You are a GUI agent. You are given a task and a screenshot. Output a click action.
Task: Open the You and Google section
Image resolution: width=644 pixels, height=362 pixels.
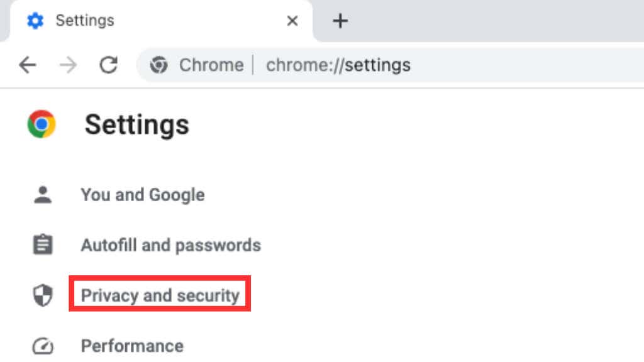point(142,195)
